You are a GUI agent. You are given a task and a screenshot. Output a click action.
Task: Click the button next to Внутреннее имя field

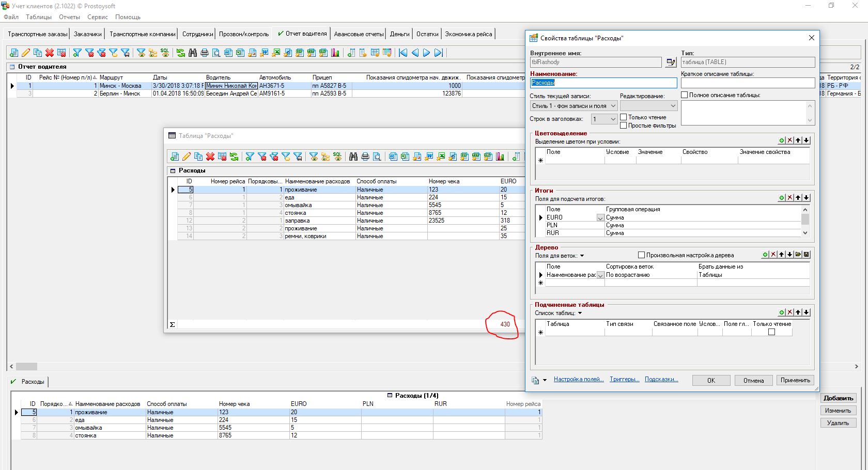pyautogui.click(x=671, y=62)
